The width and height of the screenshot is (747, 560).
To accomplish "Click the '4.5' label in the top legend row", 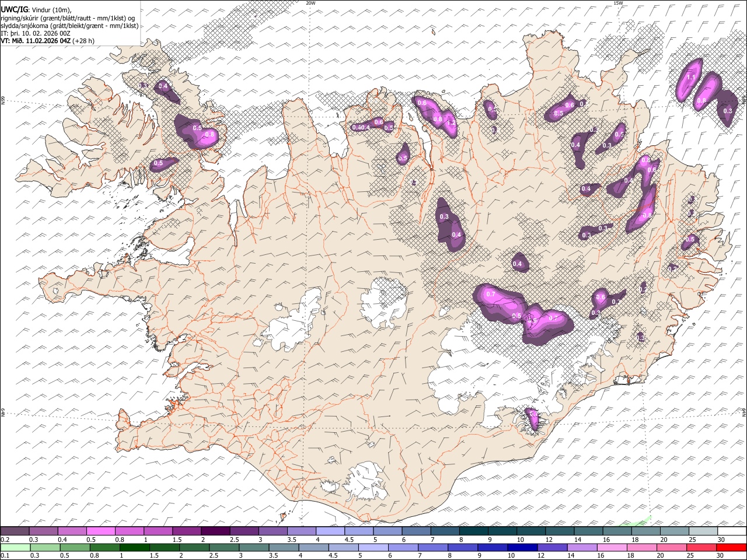I will (x=350, y=540).
